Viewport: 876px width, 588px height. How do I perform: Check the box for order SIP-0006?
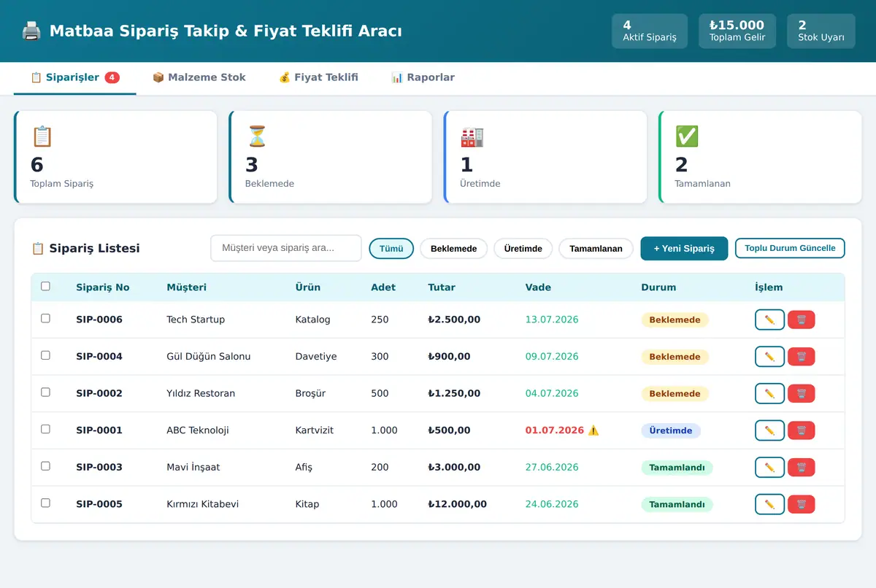click(x=45, y=319)
